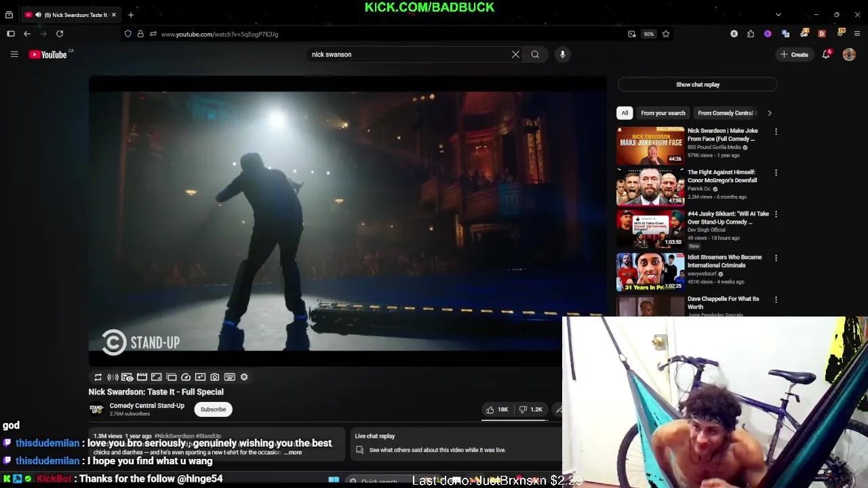Toggle the audio boost waves icon
Screen dimensions: 868x488
(113, 377)
